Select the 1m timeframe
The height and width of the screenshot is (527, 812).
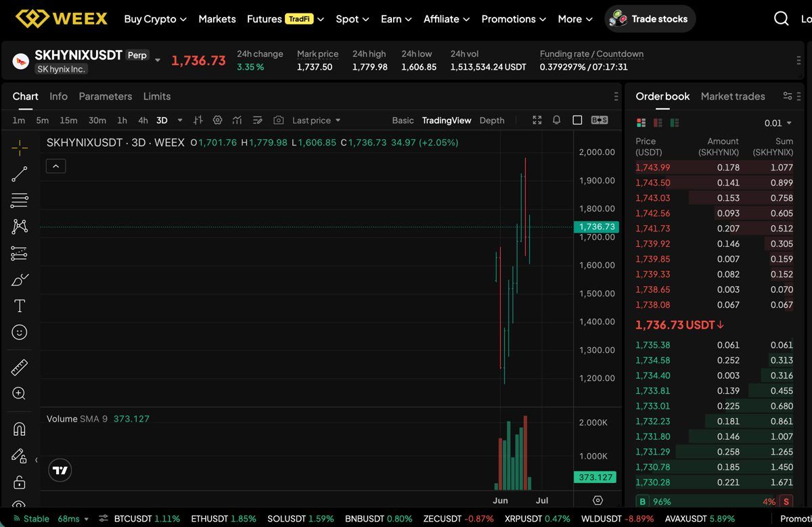18,120
